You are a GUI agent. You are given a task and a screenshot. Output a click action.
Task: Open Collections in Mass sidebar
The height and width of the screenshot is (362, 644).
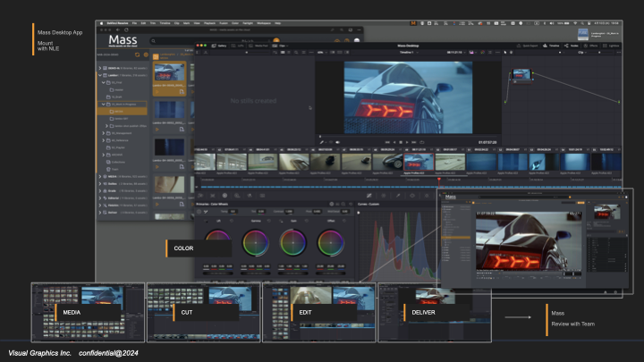pyautogui.click(x=115, y=162)
